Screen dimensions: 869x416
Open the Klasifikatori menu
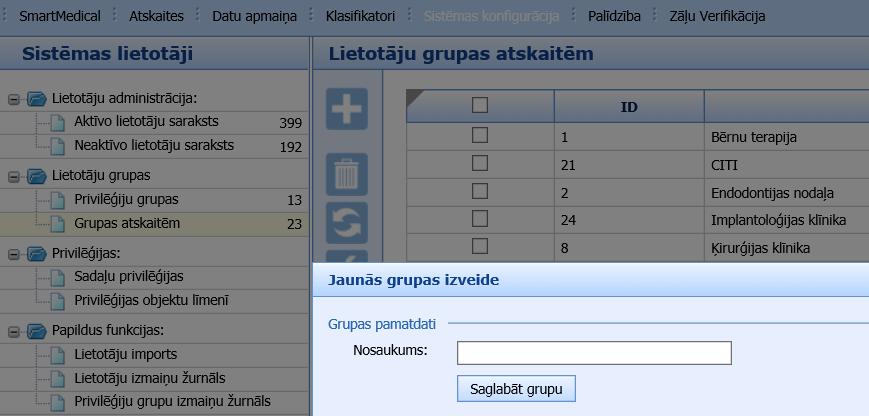(x=360, y=17)
